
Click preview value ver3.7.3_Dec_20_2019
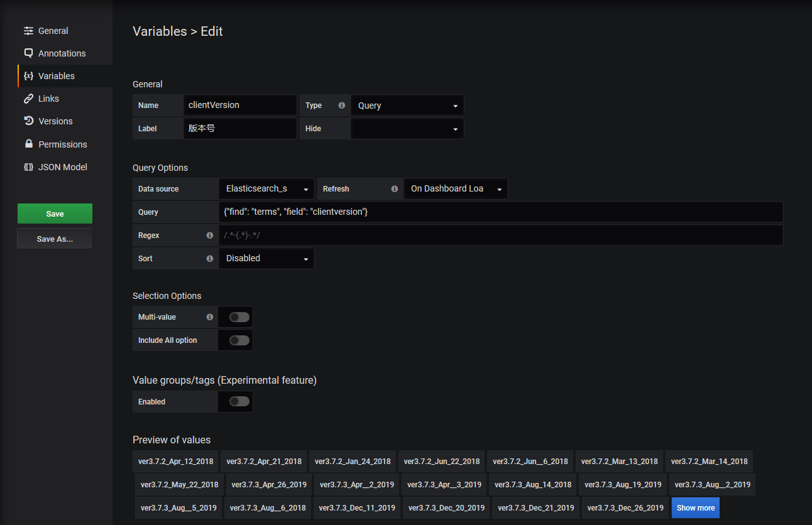click(446, 507)
